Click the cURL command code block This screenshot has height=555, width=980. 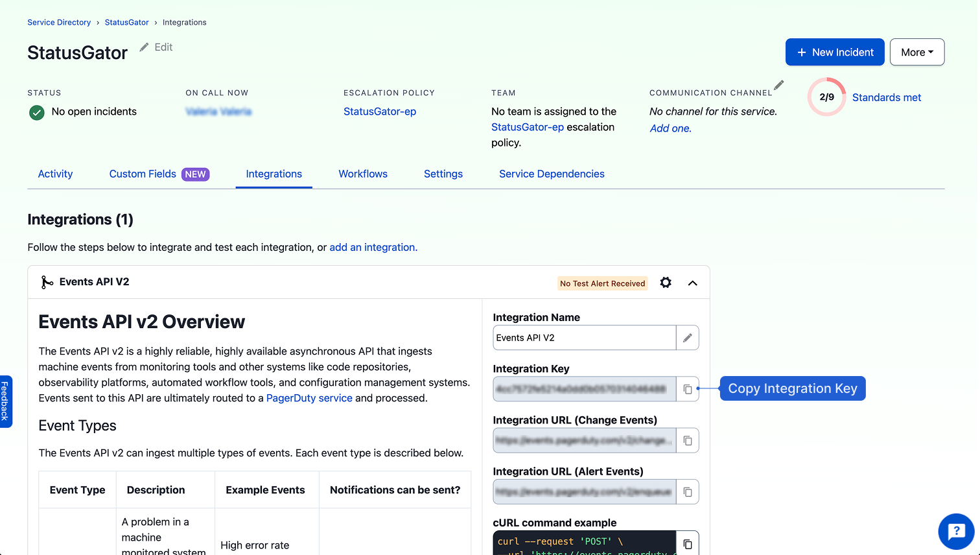[584, 543]
